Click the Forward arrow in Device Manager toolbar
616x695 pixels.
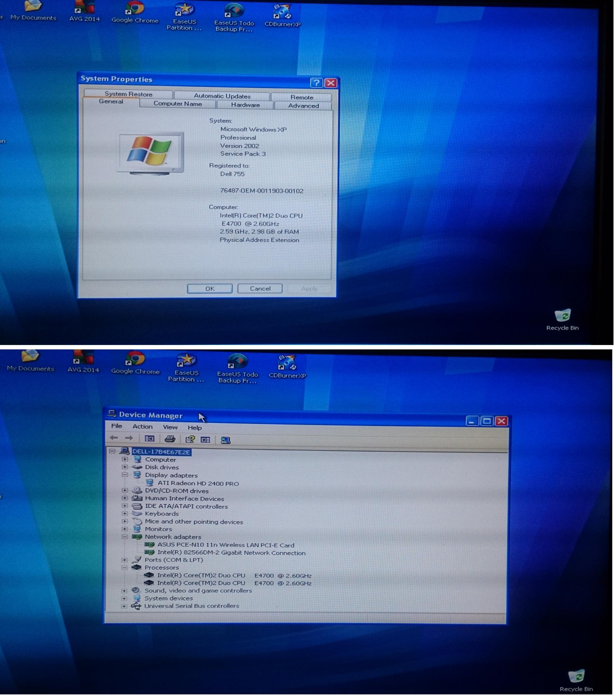click(x=129, y=438)
